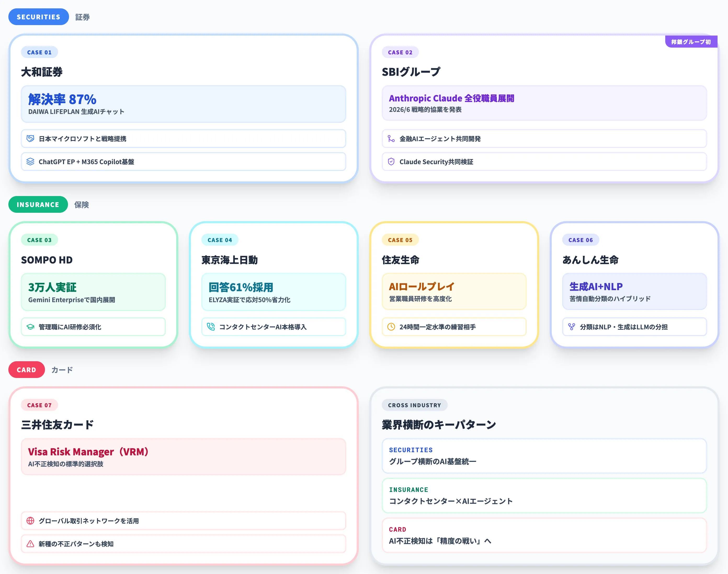Screen dimensions: 728x574
Task: Click the CASE 05 badge
Action: [400, 240]
